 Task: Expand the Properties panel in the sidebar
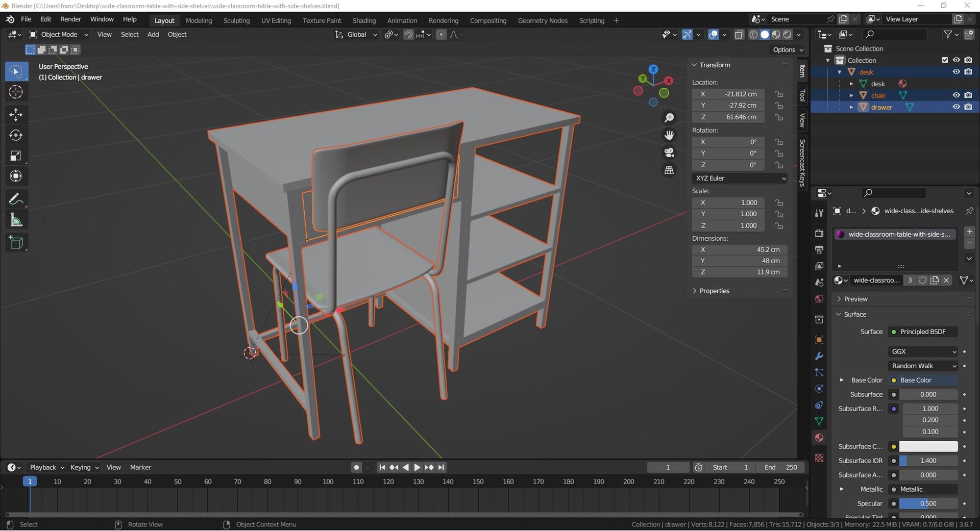click(714, 291)
